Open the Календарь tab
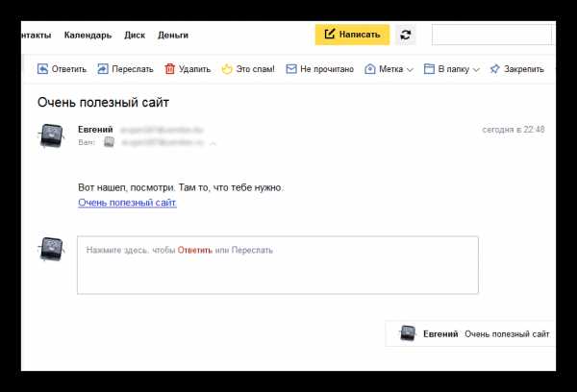The height and width of the screenshot is (392, 577). (x=88, y=36)
